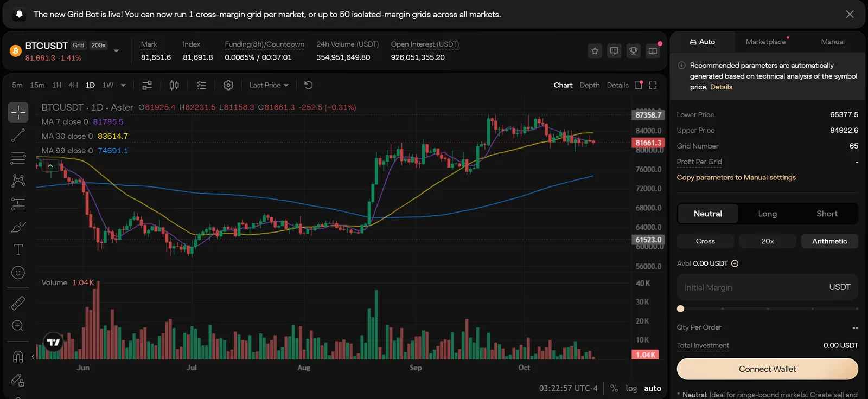Open the trophy rewards icon
The width and height of the screenshot is (868, 399).
pos(633,51)
